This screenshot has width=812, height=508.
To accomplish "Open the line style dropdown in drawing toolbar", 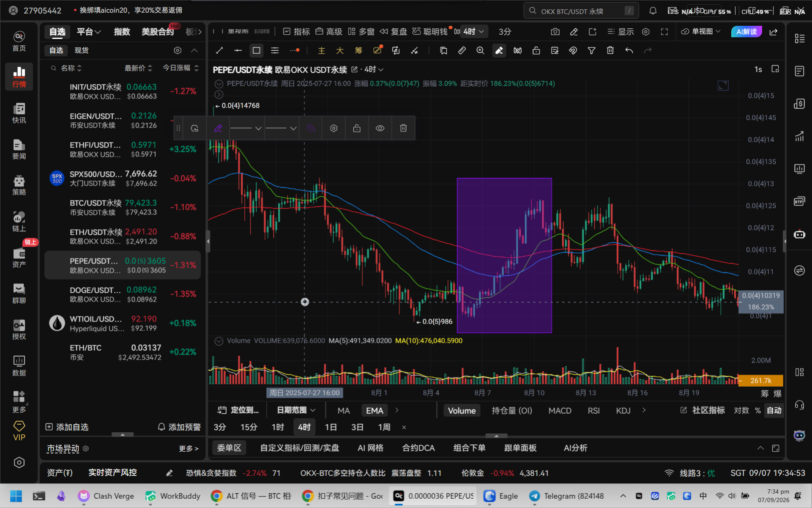I will point(246,128).
